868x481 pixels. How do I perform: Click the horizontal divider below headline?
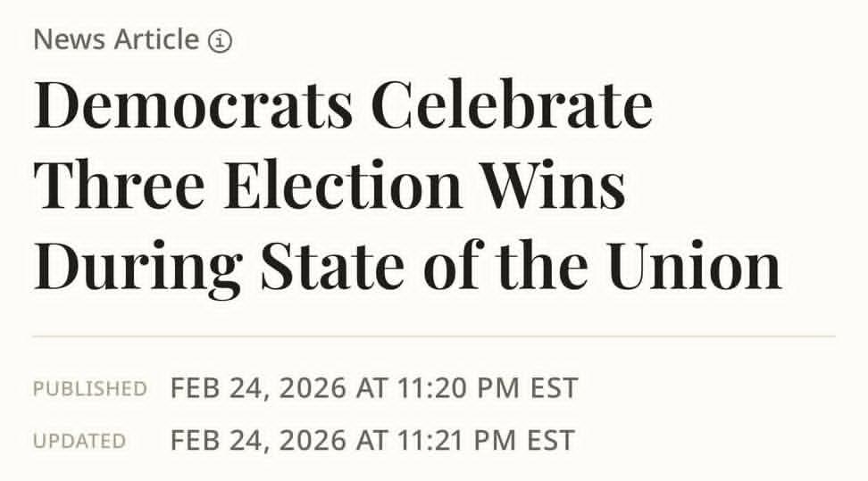coord(434,336)
